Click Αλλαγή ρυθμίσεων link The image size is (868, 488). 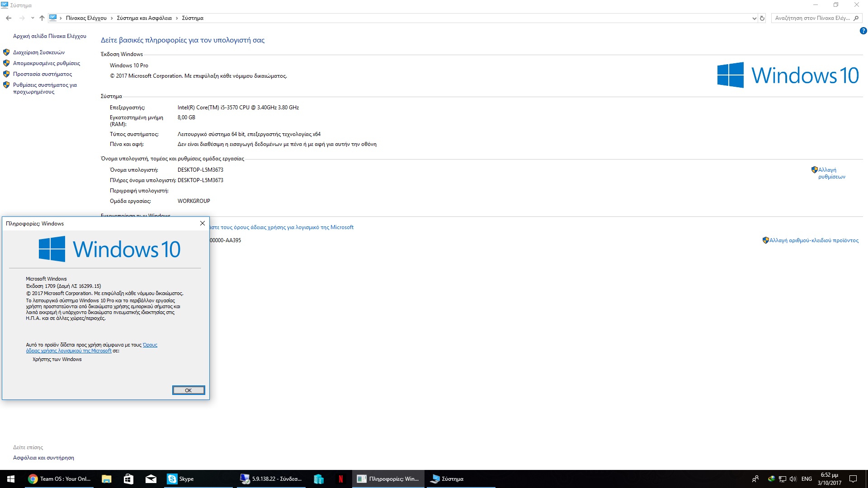tap(831, 173)
